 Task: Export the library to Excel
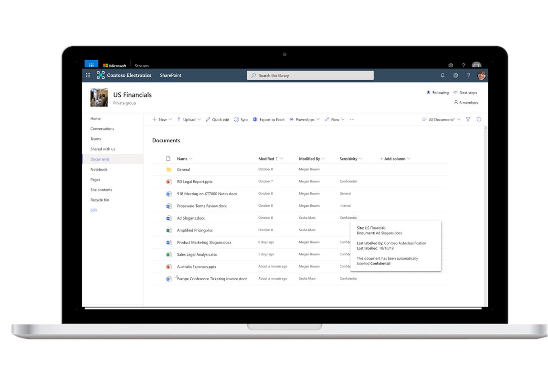[x=269, y=119]
